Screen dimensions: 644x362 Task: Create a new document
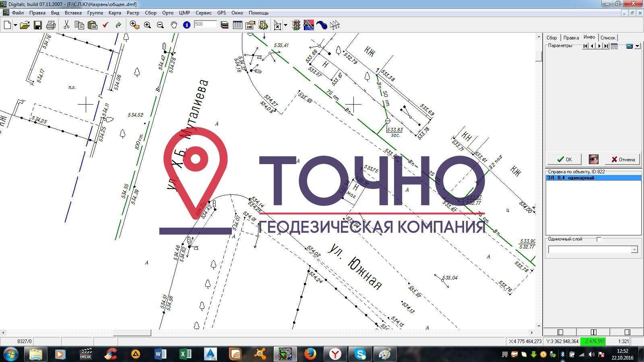(7, 25)
